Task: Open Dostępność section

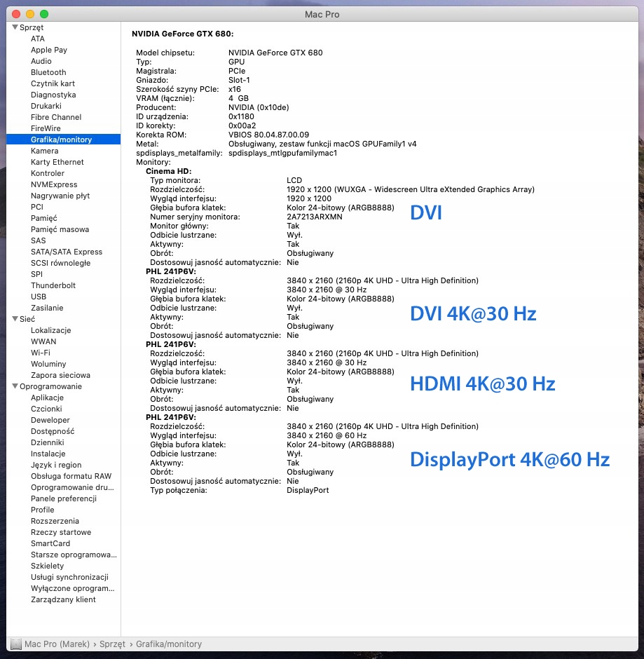Action: pos(53,431)
